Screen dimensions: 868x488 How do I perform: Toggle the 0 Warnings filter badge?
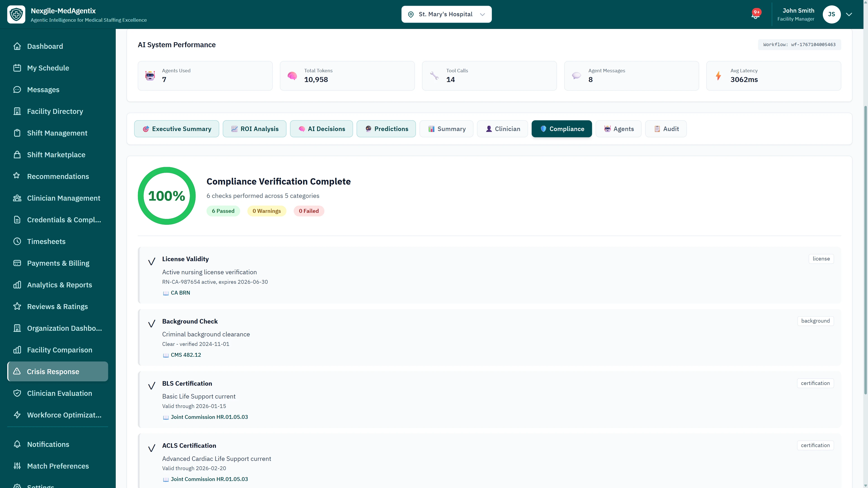click(x=267, y=211)
